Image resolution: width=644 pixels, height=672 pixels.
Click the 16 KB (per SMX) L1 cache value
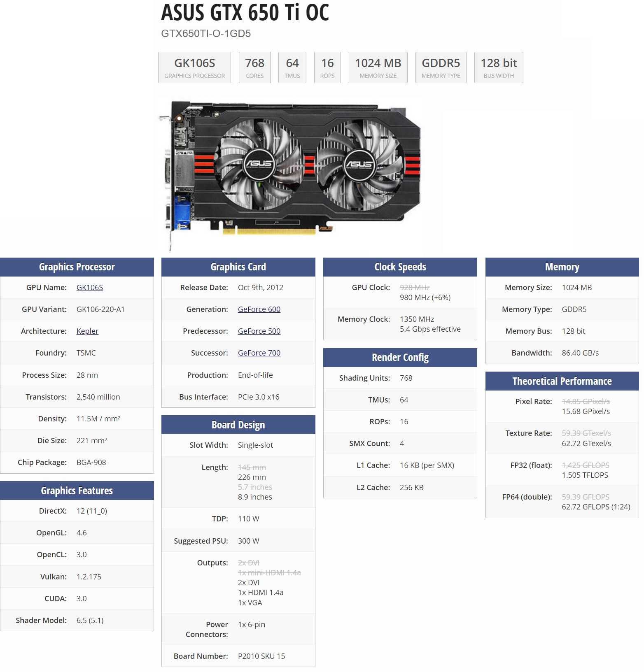[x=427, y=465]
